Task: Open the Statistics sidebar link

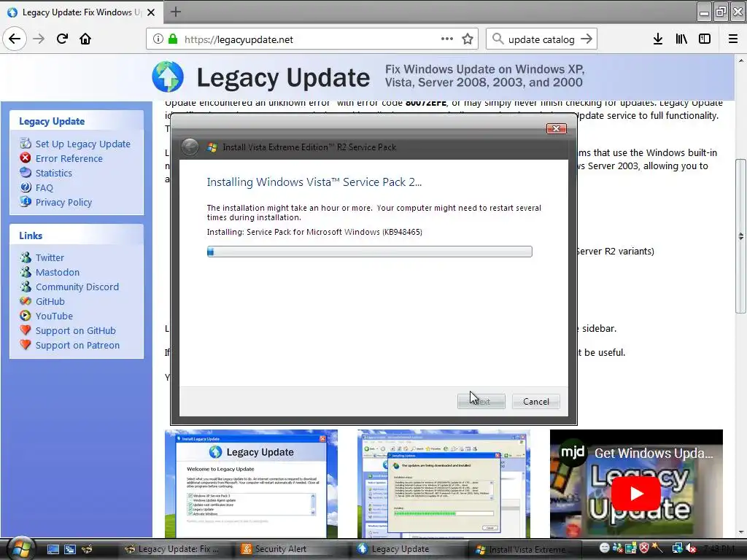Action: point(54,173)
